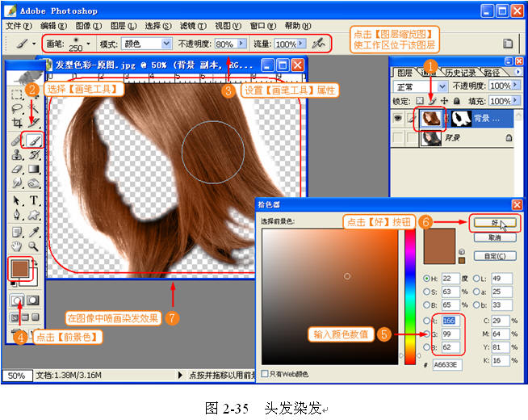Hide the 背景 副本 layer eye

pos(398,118)
